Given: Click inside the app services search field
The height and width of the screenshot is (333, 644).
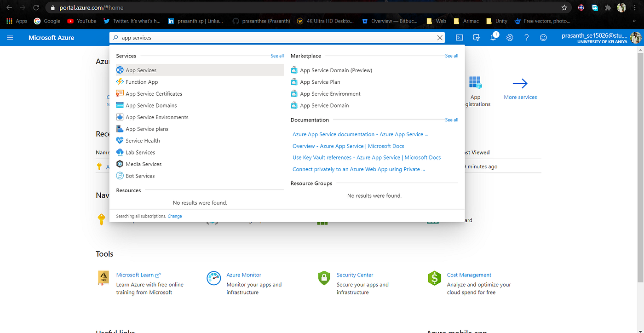Looking at the screenshot, I should click(x=276, y=38).
